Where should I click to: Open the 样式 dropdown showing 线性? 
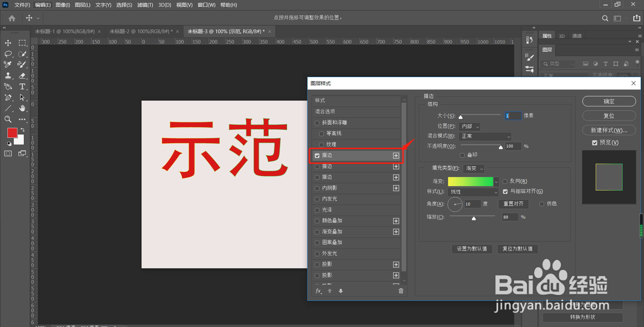(473, 192)
